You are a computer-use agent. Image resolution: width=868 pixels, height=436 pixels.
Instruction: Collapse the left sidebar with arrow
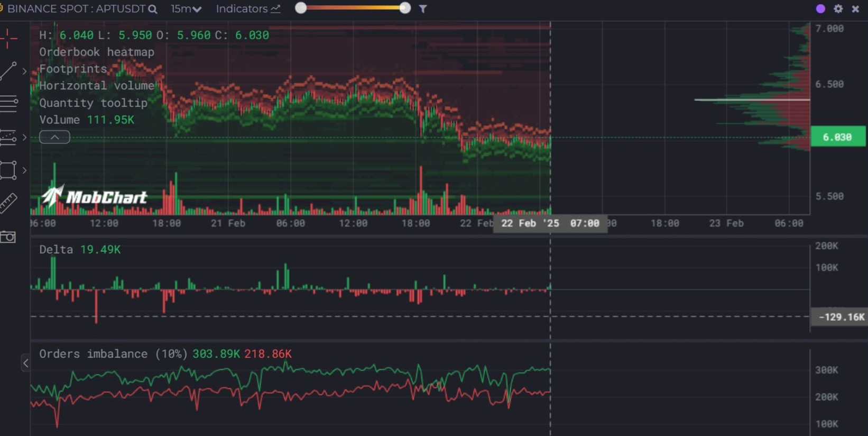pos(25,363)
